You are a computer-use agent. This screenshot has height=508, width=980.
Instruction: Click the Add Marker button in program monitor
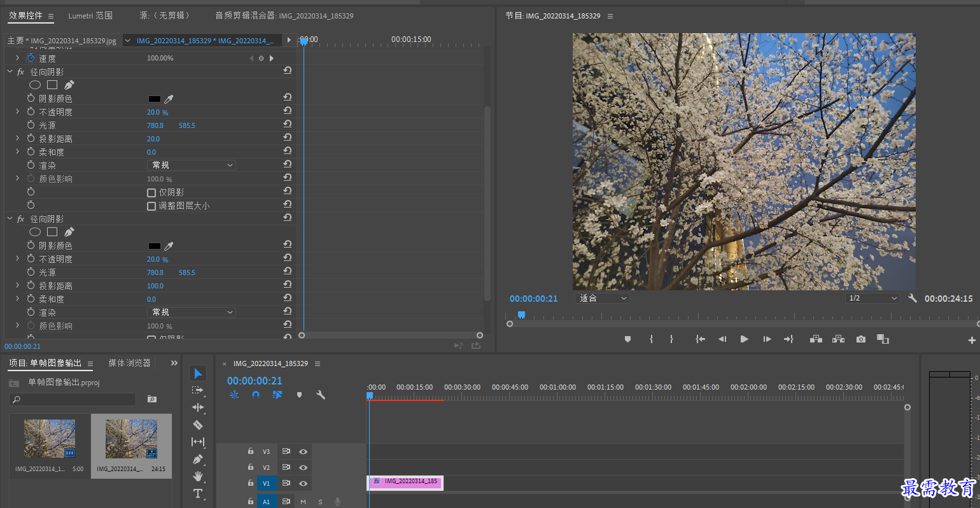(627, 339)
